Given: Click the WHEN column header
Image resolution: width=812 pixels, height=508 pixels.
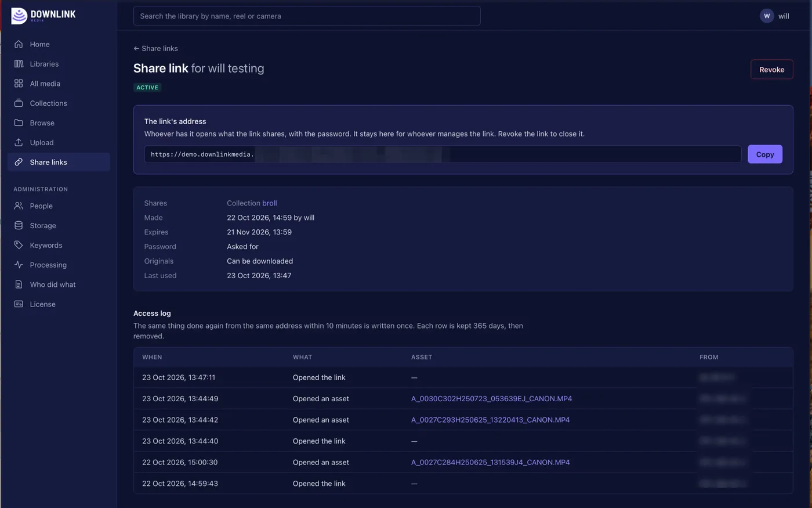Looking at the screenshot, I should click(x=152, y=358).
